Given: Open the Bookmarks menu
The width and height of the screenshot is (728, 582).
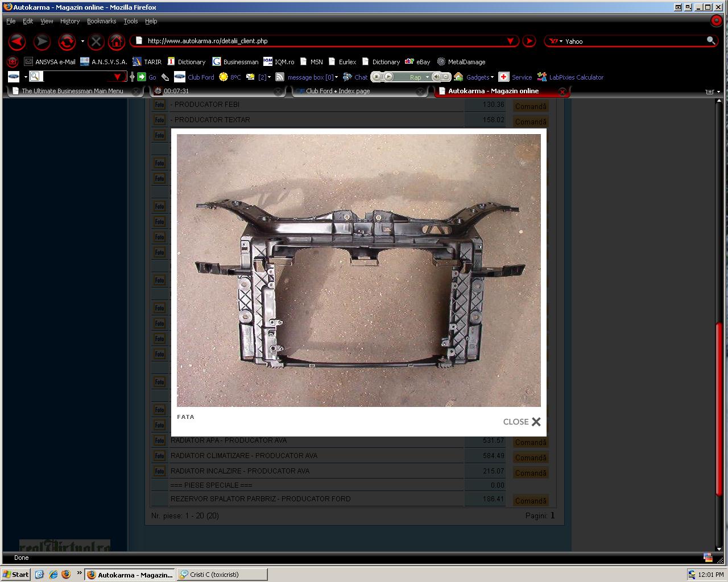Looking at the screenshot, I should pyautogui.click(x=101, y=21).
